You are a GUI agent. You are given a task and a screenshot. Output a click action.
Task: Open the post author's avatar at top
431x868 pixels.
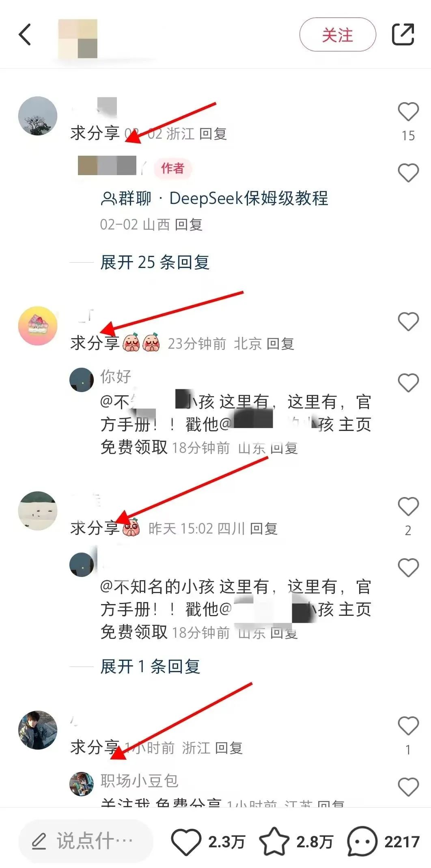[x=78, y=39]
